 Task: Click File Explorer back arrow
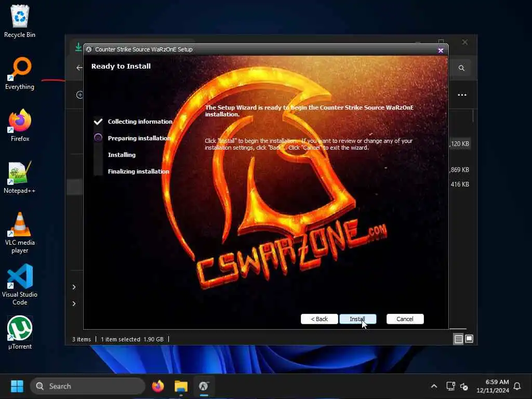[x=79, y=68]
